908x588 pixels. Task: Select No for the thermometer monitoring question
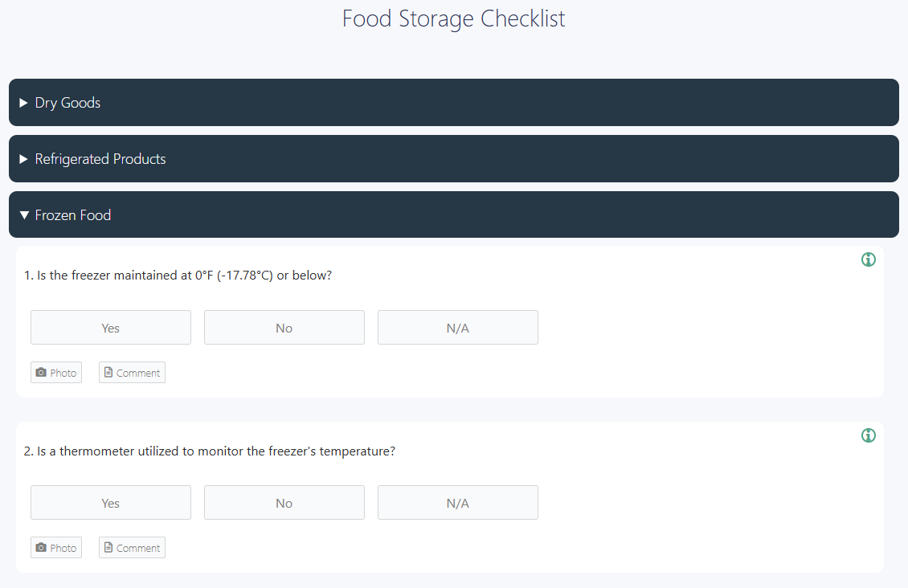284,502
